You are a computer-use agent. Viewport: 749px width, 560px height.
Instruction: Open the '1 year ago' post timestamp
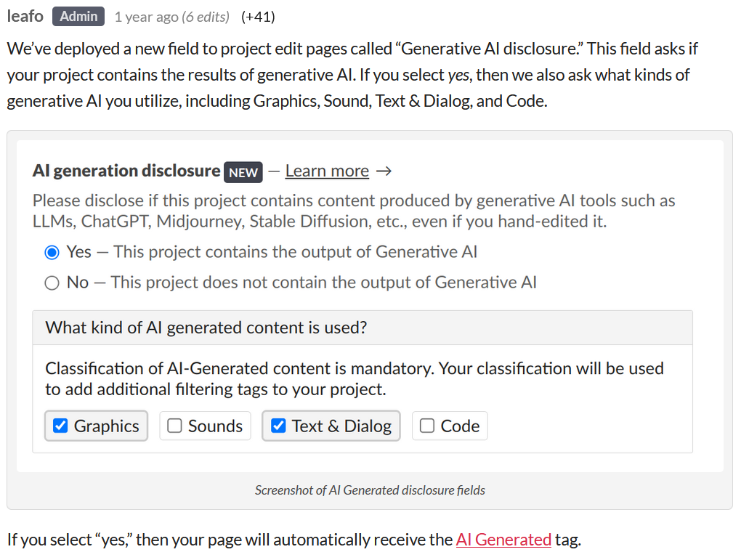click(145, 17)
